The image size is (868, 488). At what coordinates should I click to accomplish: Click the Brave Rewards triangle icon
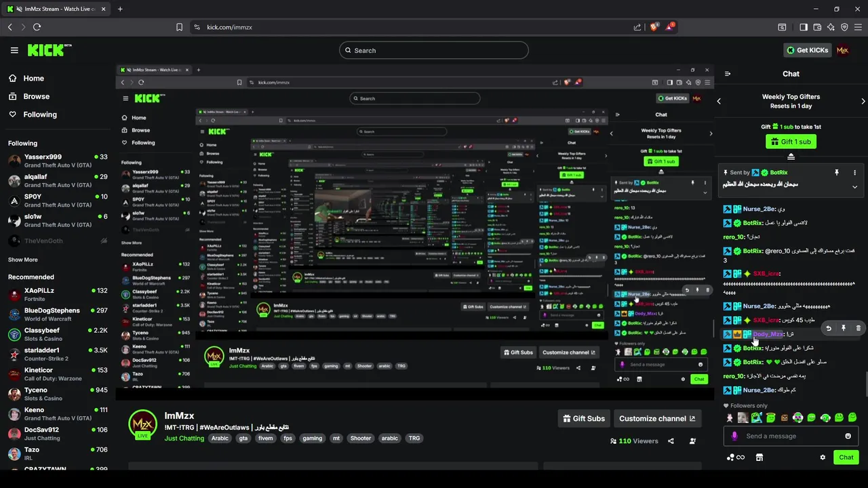671,27
